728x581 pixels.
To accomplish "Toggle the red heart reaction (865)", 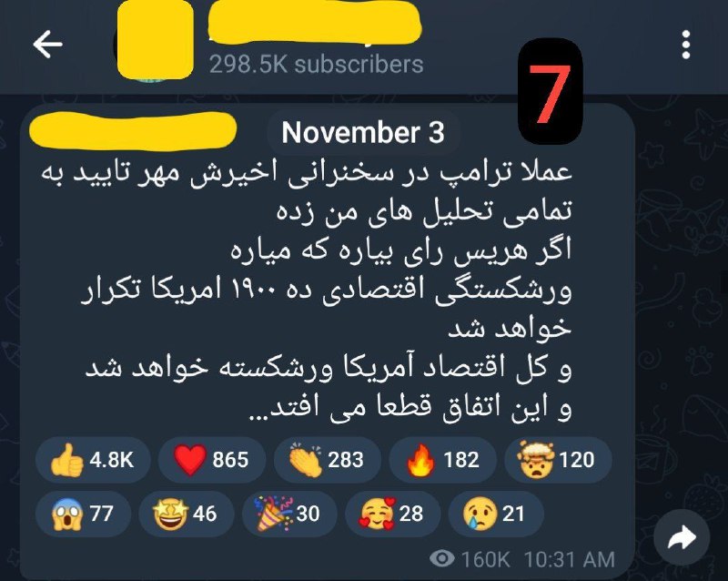I will [x=212, y=460].
